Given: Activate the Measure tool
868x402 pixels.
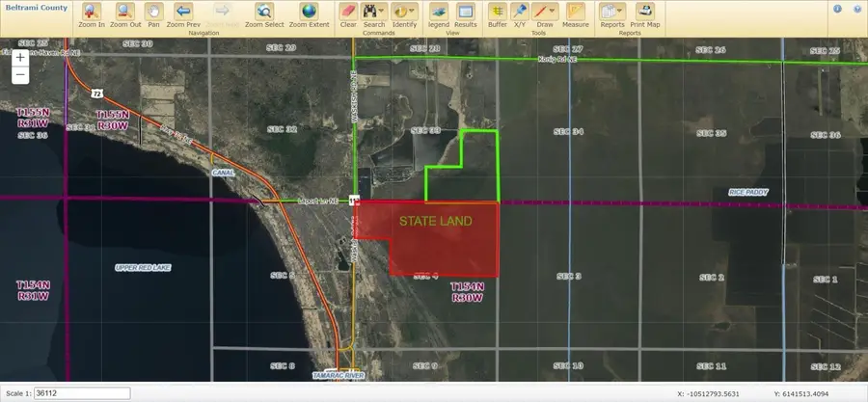Looking at the screenshot, I should [x=576, y=13].
